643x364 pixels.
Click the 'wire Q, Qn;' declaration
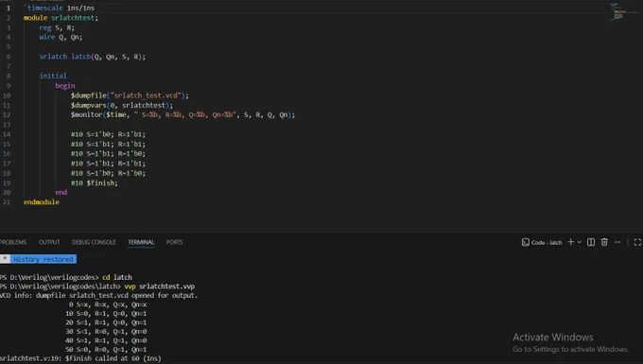pos(61,37)
